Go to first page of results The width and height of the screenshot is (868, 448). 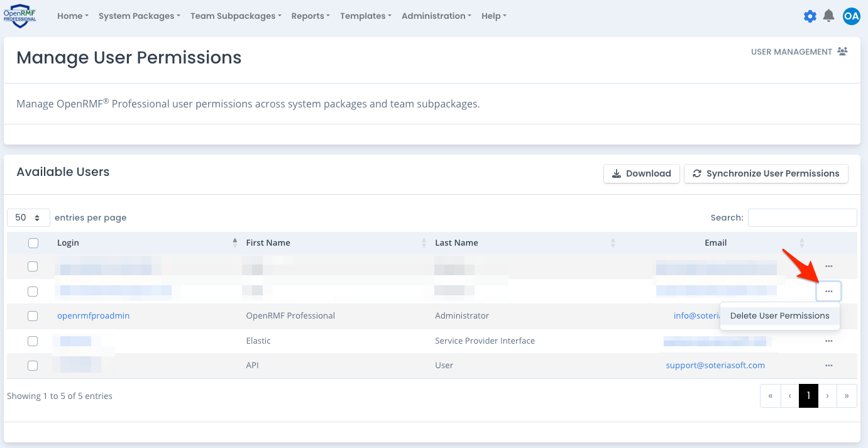click(x=771, y=396)
